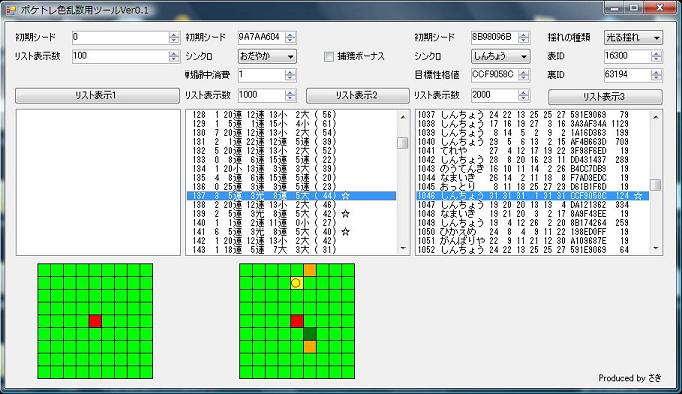Expand the 光る揺れ type dropdown
Viewport: 682px width, 394px height.
click(633, 37)
